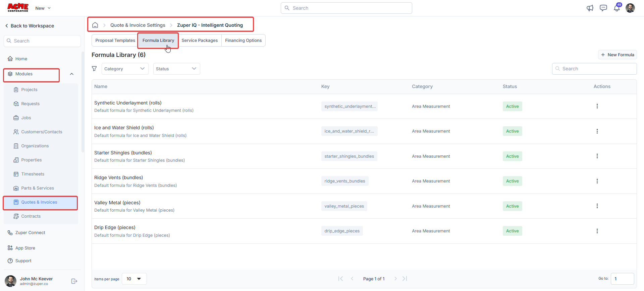The image size is (644, 291).
Task: Switch to the Proposal Templates tab
Action: tap(115, 41)
